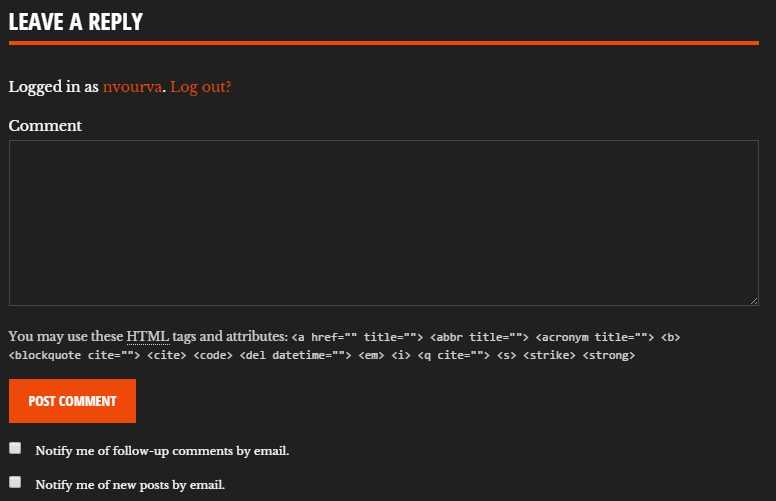Click the Comment field label
Image resolution: width=776 pixels, height=501 pixels.
coord(45,126)
